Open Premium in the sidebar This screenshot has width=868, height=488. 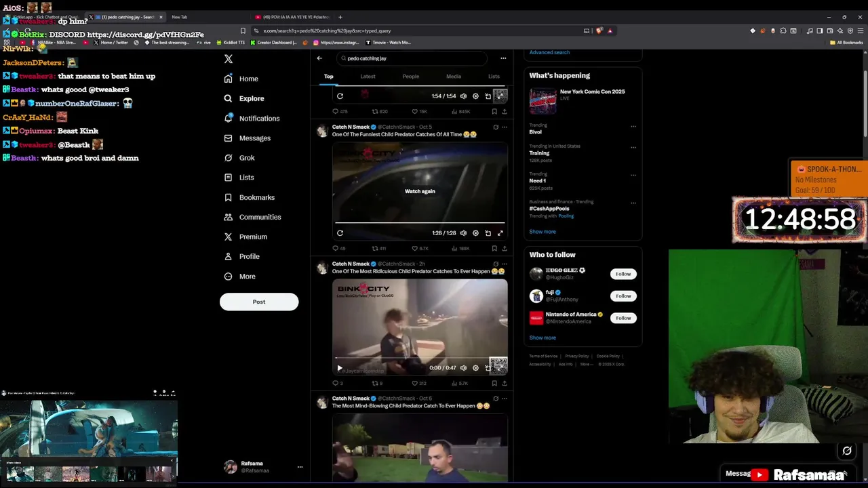click(x=245, y=237)
